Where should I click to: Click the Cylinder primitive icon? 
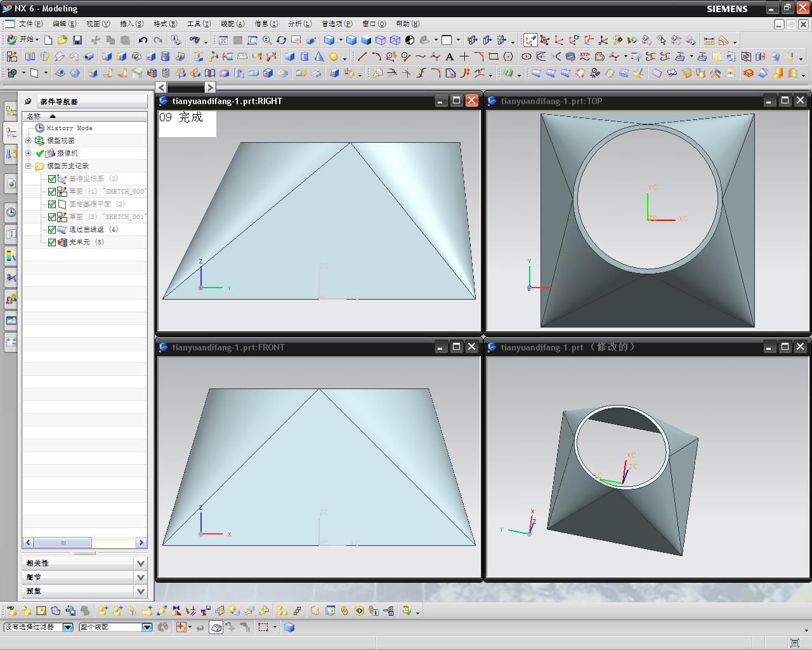point(304,56)
